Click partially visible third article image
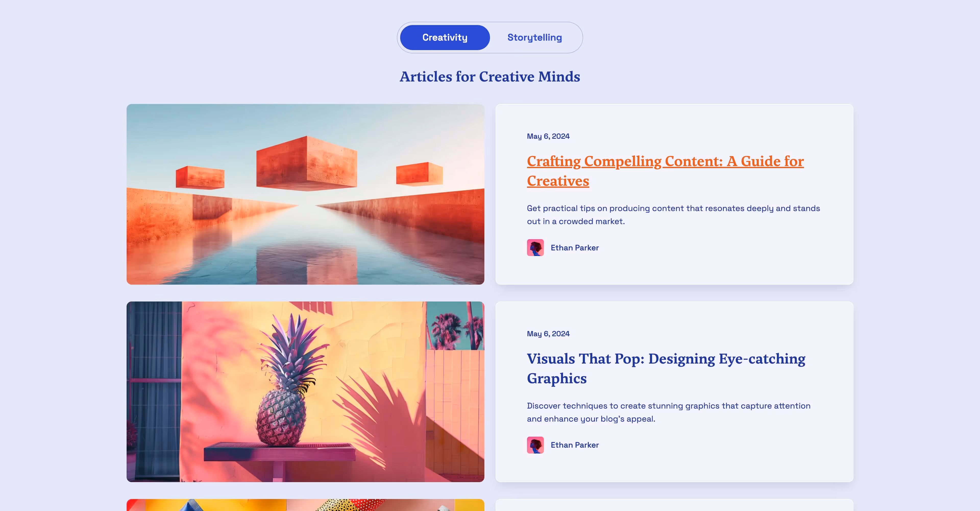This screenshot has height=511, width=980. tap(305, 505)
